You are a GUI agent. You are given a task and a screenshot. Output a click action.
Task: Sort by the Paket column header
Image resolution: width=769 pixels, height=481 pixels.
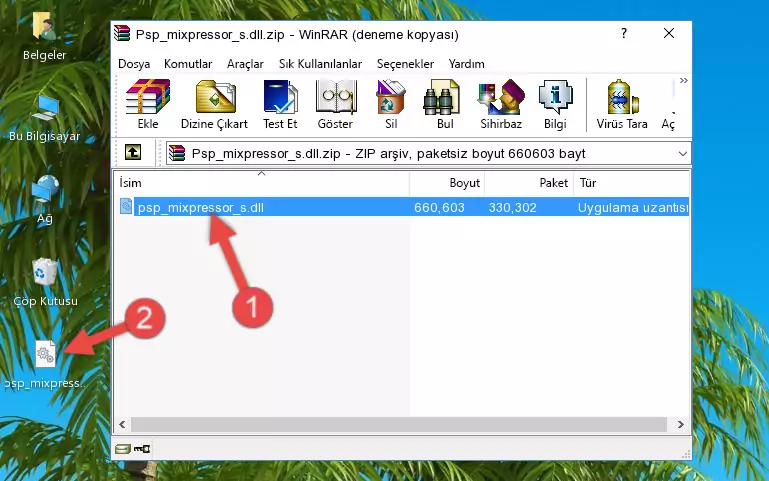click(x=529, y=182)
